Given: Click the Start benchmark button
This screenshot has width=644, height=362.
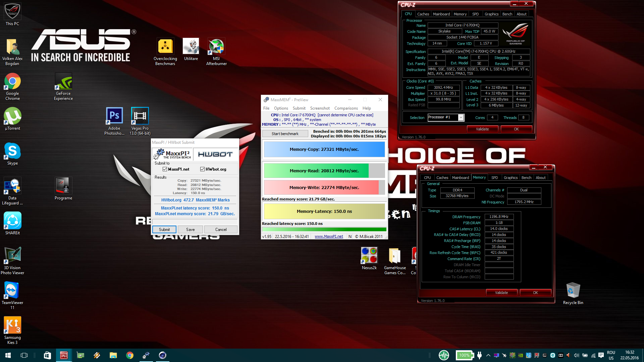Looking at the screenshot, I should pyautogui.click(x=285, y=134).
